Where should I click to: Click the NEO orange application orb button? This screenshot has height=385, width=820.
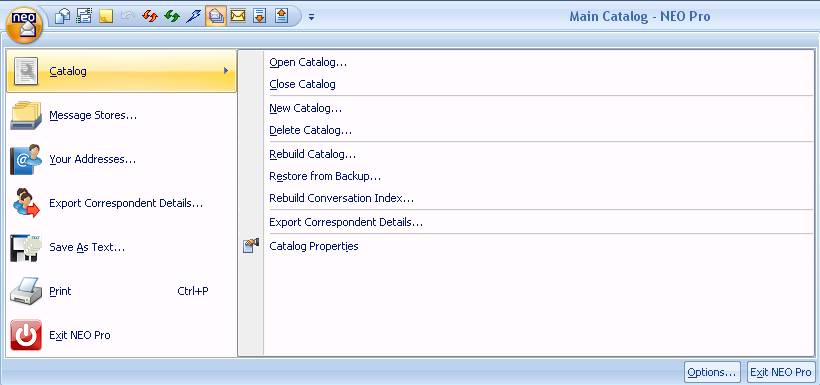(x=24, y=25)
